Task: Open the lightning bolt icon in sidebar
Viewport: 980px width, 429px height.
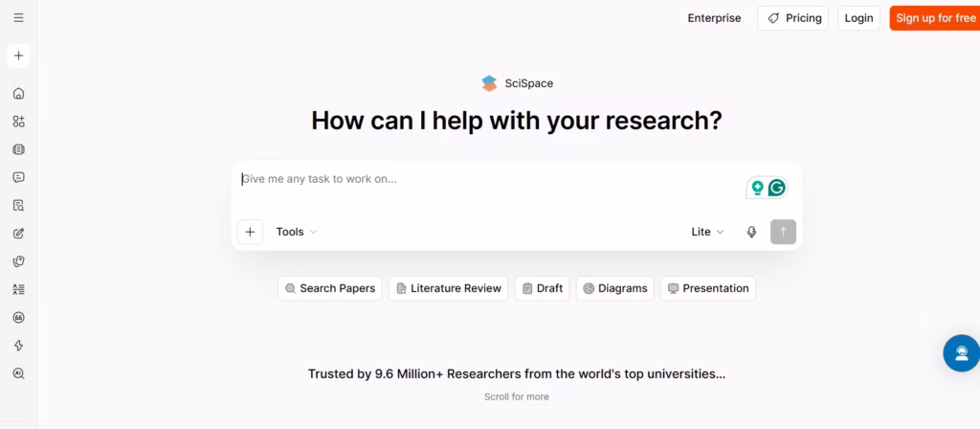Action: (19, 345)
